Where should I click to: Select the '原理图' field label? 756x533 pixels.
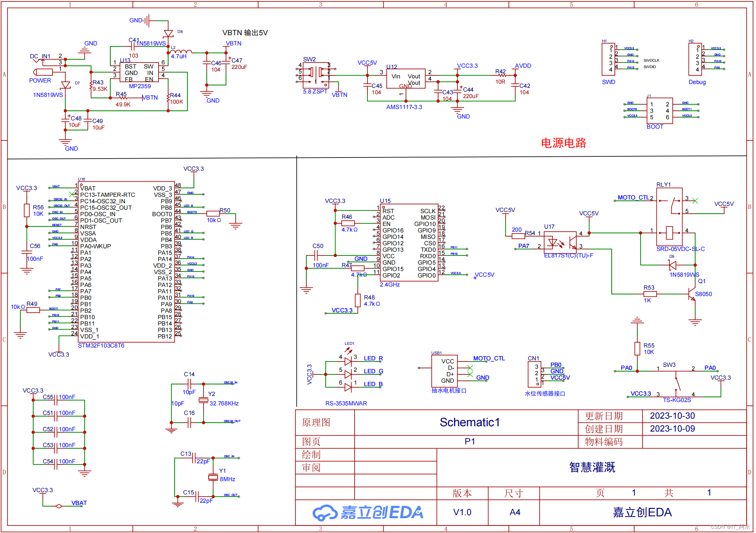pyautogui.click(x=316, y=422)
